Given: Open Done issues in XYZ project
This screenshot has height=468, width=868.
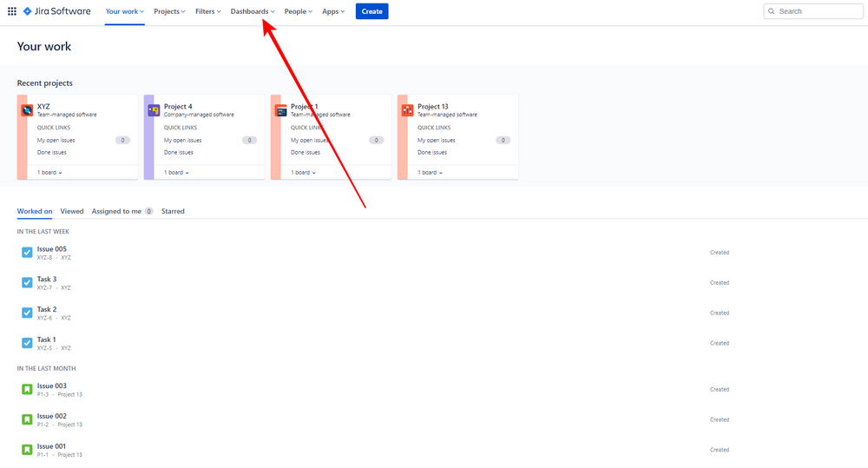Looking at the screenshot, I should click(x=51, y=152).
